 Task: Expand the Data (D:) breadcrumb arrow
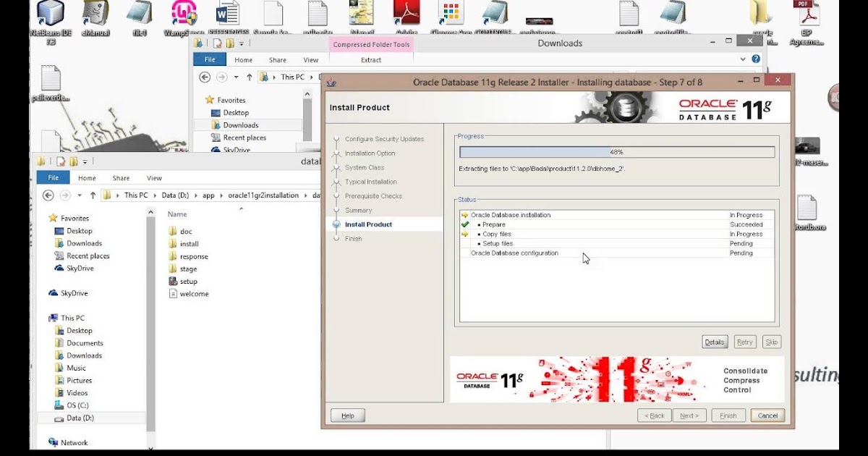click(x=195, y=195)
